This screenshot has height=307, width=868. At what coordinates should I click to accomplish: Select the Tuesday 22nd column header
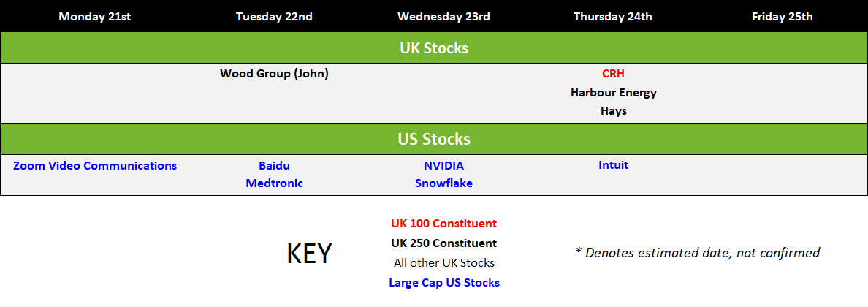(x=274, y=17)
